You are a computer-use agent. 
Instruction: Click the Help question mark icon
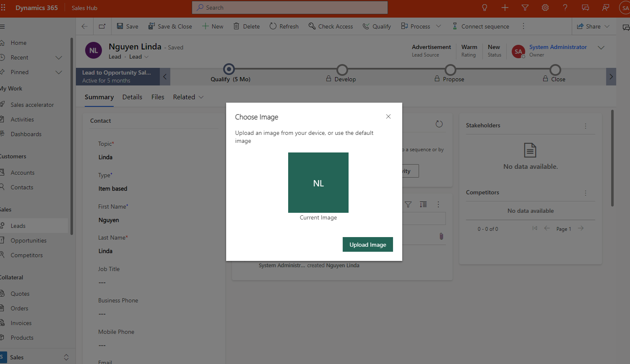coord(565,8)
